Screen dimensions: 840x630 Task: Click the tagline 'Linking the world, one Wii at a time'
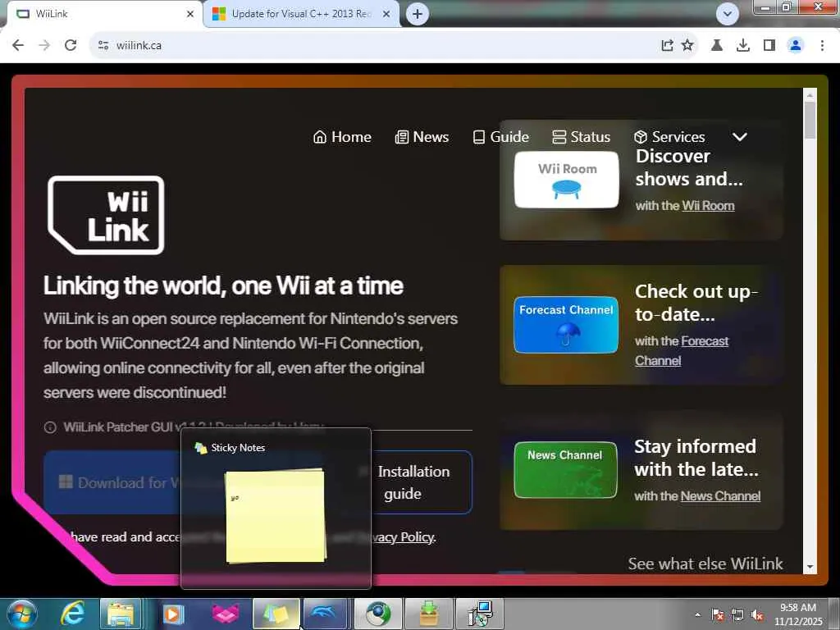[223, 285]
